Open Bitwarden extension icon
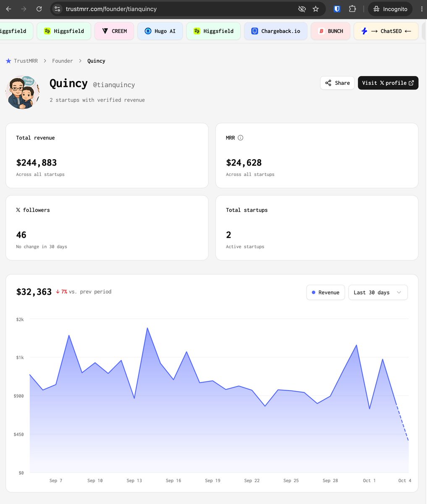Image resolution: width=427 pixels, height=504 pixels. click(337, 9)
